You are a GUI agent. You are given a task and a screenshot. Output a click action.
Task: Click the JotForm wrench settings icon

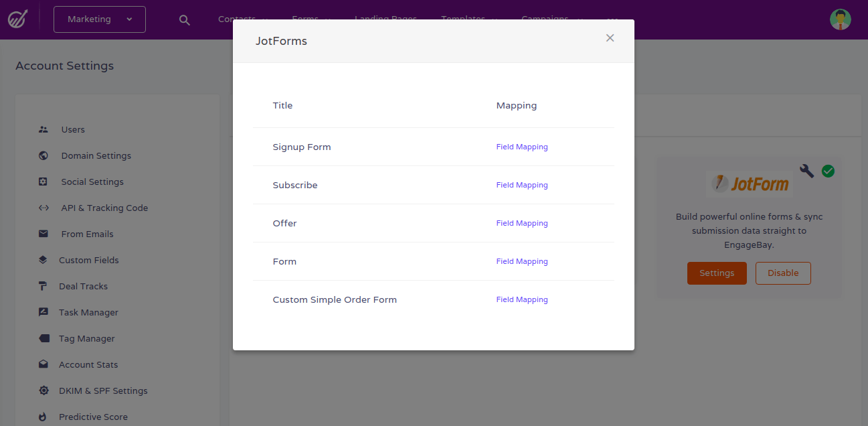point(806,171)
